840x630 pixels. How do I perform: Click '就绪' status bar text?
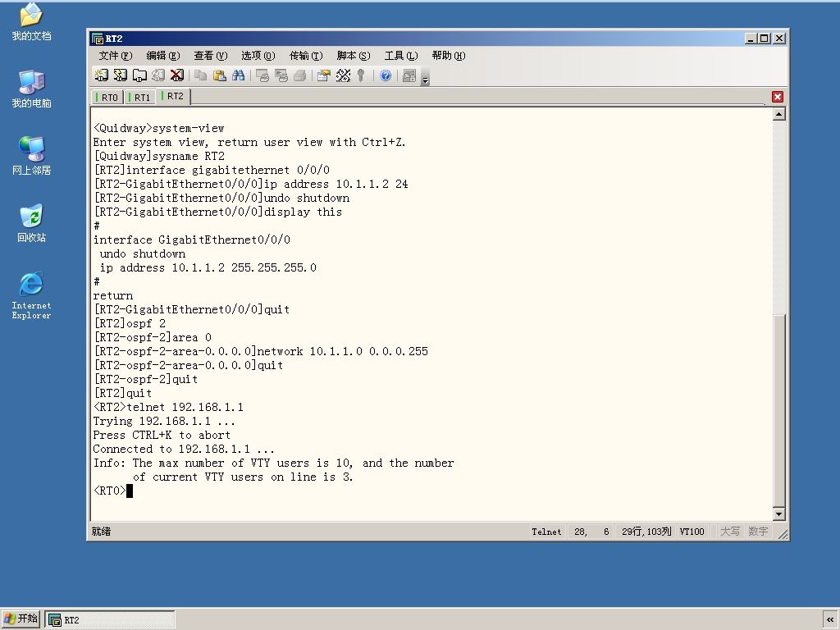pos(101,531)
